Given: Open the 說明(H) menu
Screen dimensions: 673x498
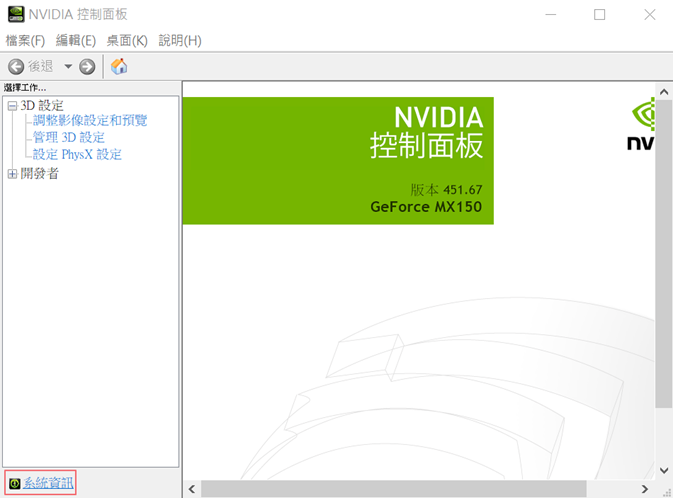Looking at the screenshot, I should 180,40.
